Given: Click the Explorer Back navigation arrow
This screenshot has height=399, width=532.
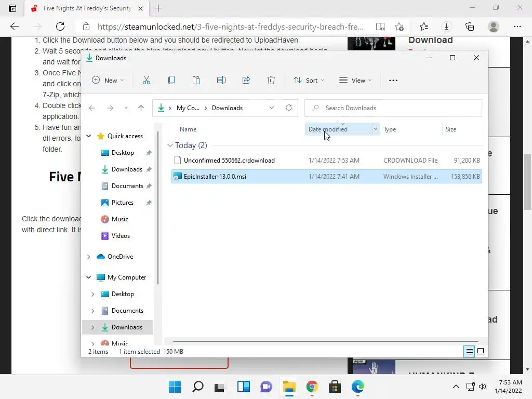Looking at the screenshot, I should [91, 108].
